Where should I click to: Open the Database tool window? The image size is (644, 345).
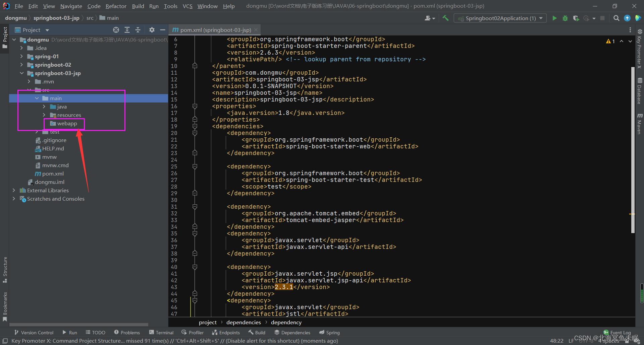pos(640,91)
